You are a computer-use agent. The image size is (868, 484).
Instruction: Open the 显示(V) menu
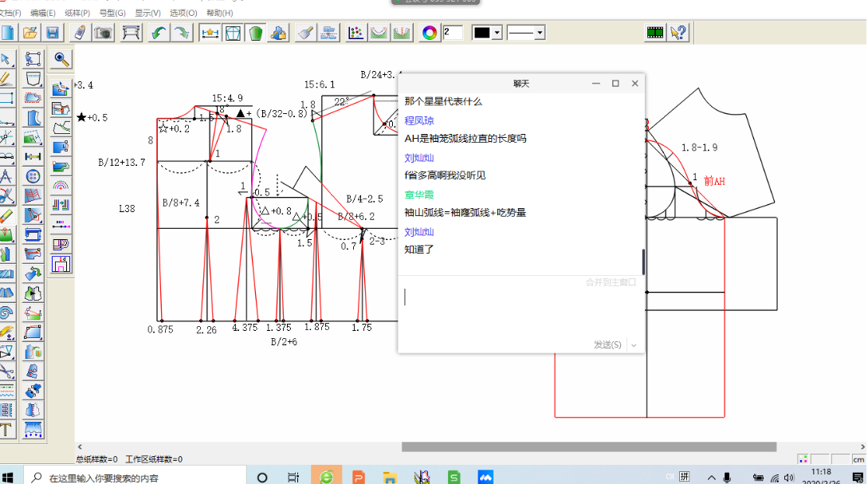pos(147,13)
